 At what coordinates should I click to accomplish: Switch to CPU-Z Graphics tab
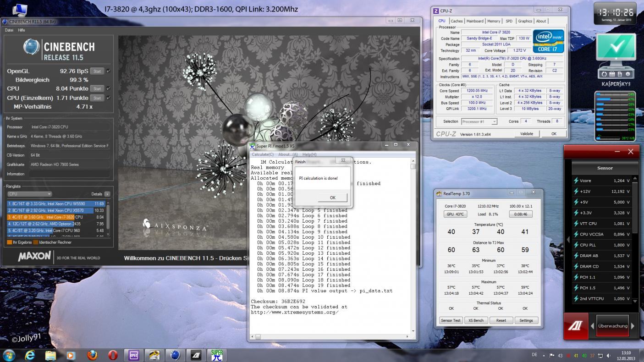[x=525, y=21]
